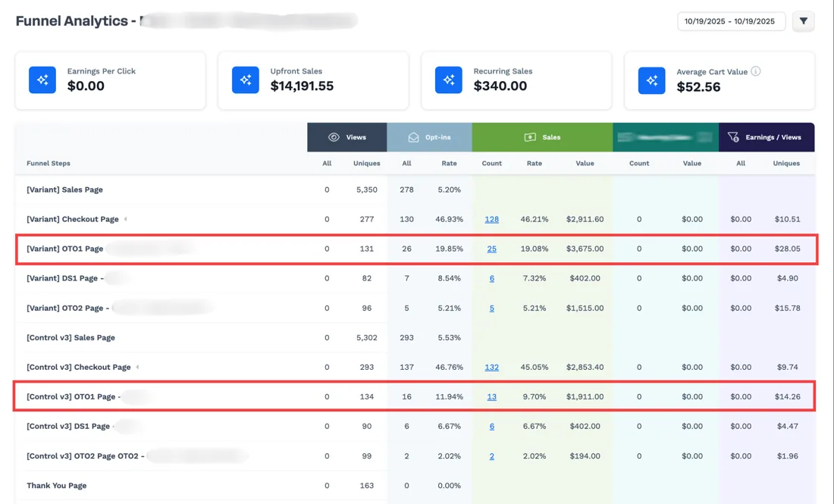834x504 pixels.
Task: Click the Thank You Page row label
Action: 56,485
